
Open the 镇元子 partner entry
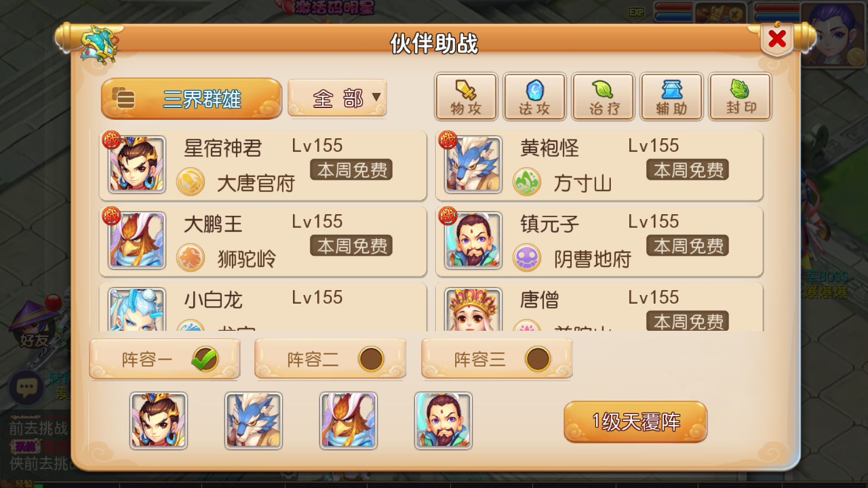[x=599, y=241]
